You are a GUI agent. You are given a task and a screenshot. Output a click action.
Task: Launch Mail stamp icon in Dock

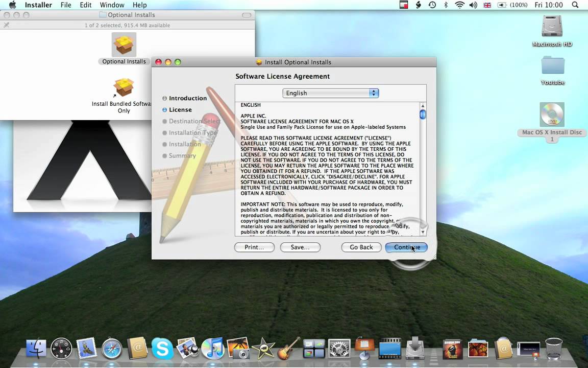pyautogui.click(x=87, y=348)
